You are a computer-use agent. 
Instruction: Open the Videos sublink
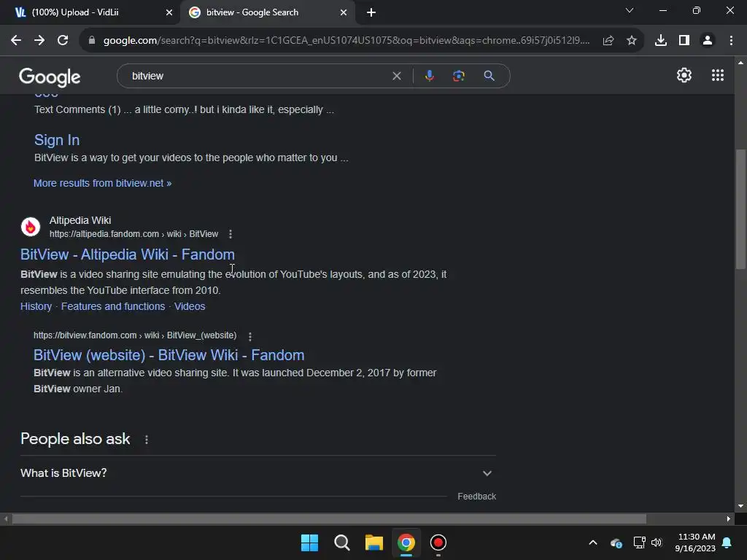pos(190,306)
